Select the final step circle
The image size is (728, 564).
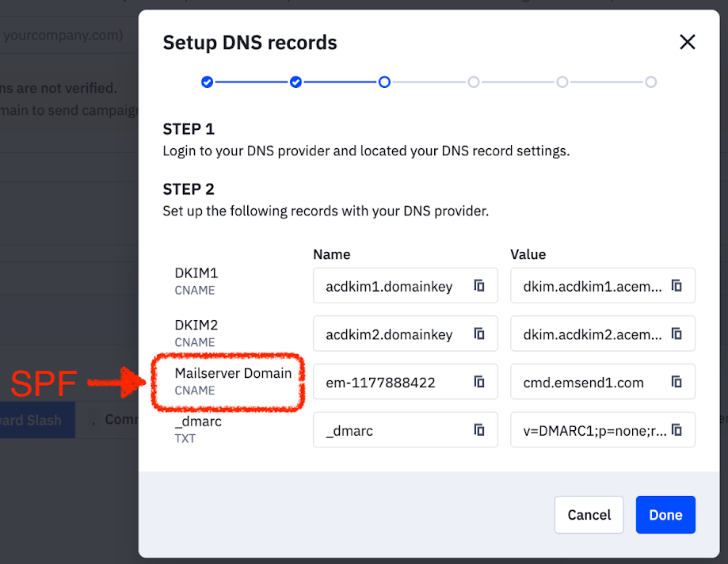coord(650,82)
